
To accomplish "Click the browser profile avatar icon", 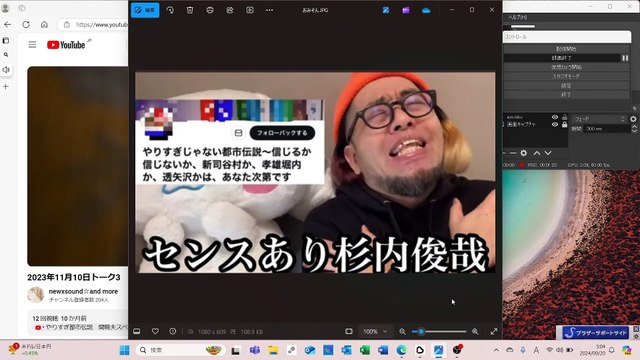I will [5, 8].
